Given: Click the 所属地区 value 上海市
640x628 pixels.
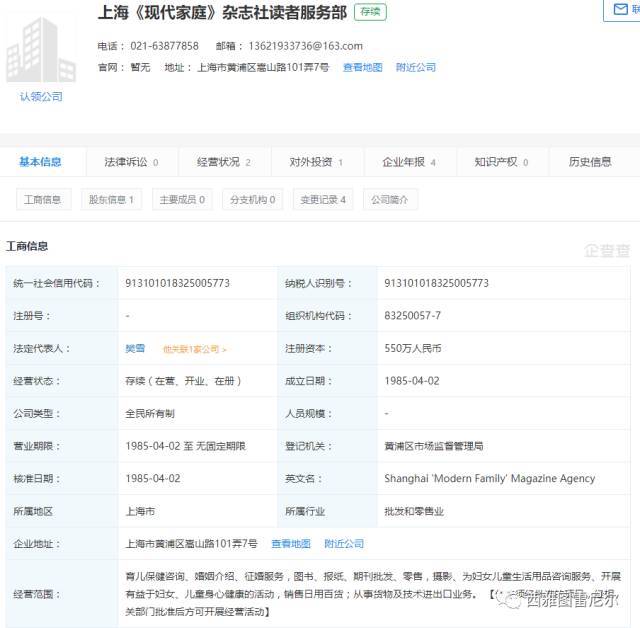Looking at the screenshot, I should point(140,511).
